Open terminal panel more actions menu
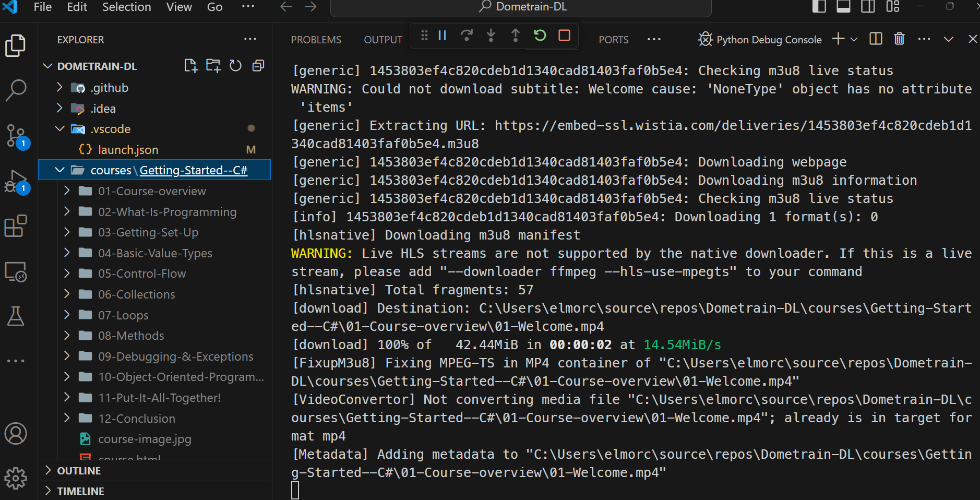 pos(924,39)
